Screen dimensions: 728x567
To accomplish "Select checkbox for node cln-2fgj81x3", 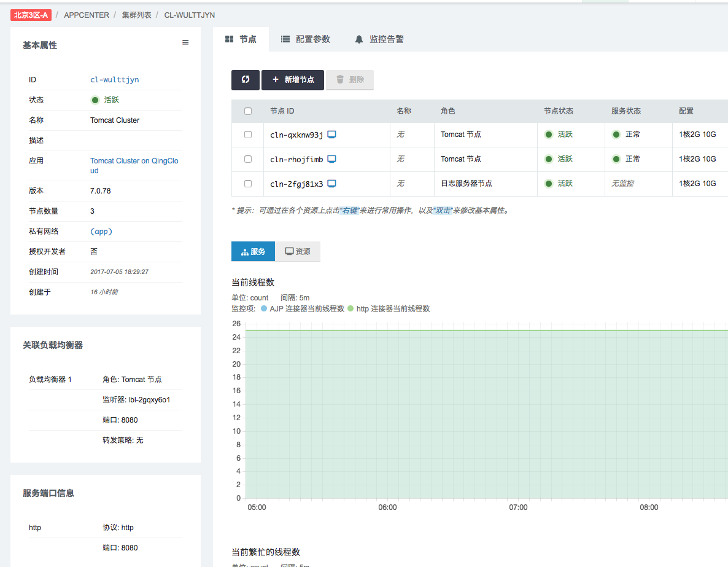I will coord(248,184).
